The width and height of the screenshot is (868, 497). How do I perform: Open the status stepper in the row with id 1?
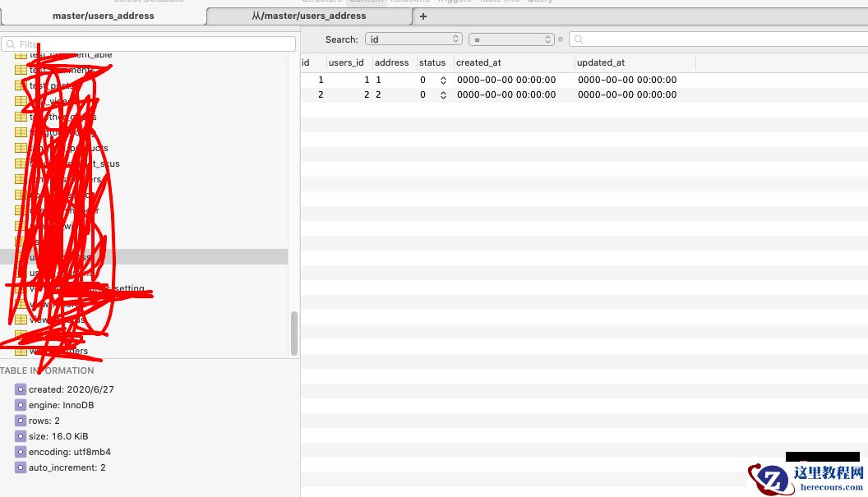coord(443,81)
